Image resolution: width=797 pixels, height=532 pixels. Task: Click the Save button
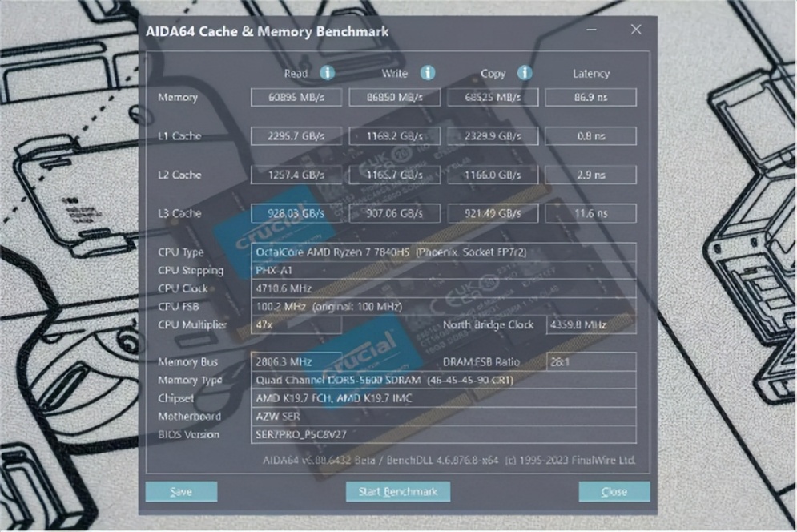pyautogui.click(x=182, y=491)
